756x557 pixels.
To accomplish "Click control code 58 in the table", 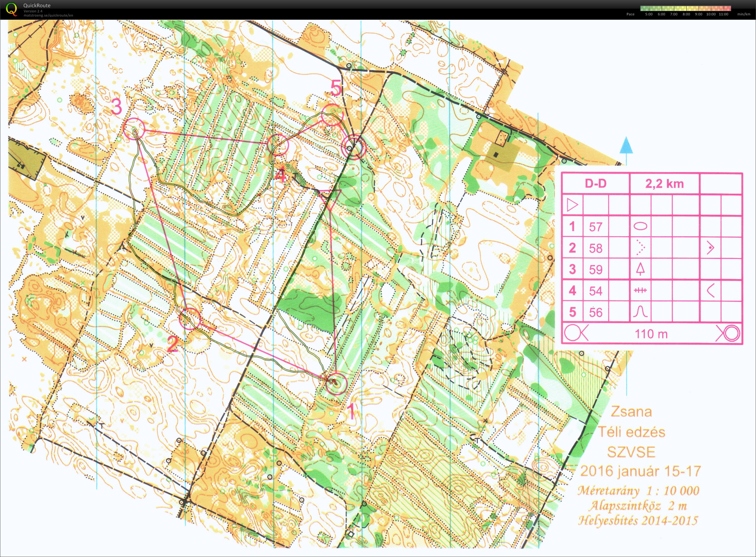I will [x=596, y=248].
